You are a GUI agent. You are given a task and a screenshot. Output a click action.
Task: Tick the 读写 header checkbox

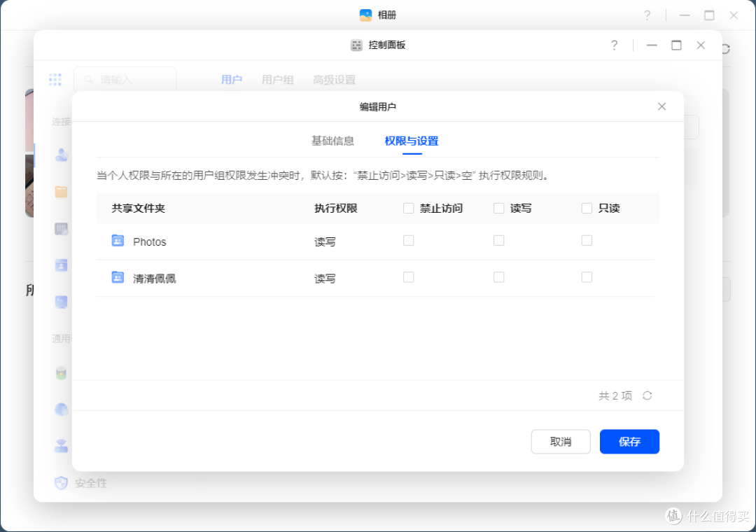tap(498, 208)
